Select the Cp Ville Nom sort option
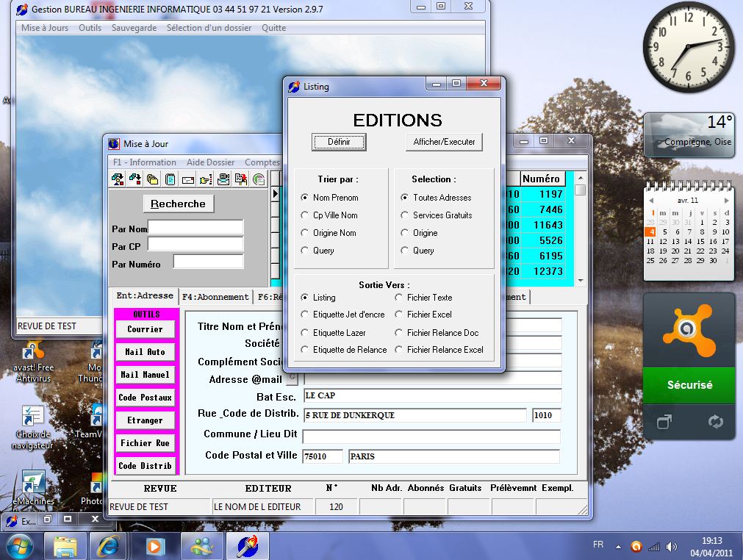 306,215
